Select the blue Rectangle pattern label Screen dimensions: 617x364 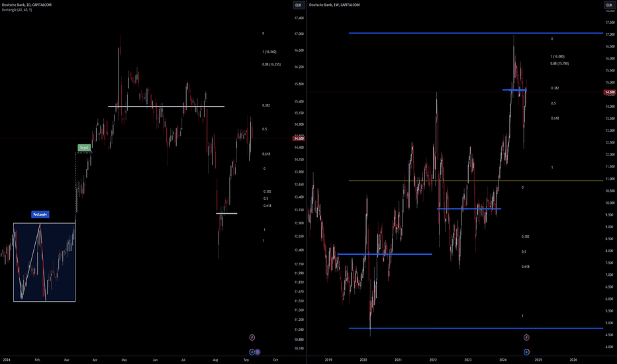(x=40, y=214)
